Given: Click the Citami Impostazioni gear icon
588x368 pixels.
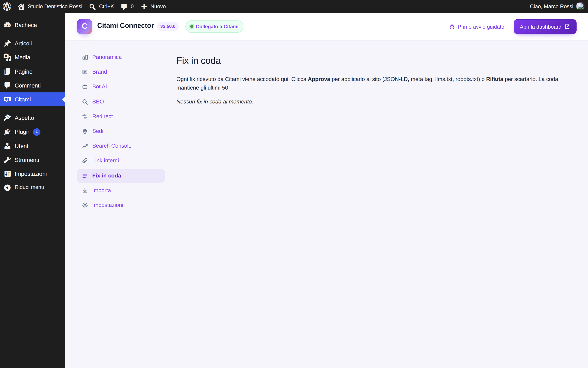Looking at the screenshot, I should (x=85, y=205).
